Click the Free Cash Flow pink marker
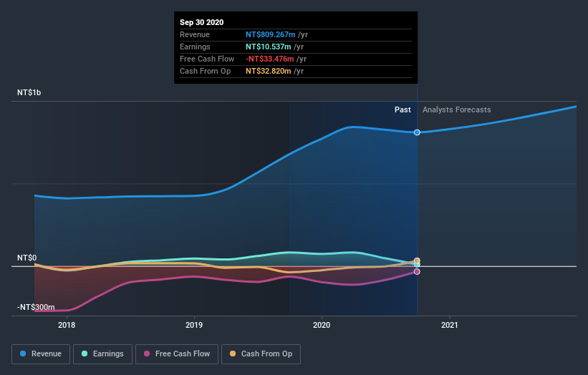Viewport: 588px width, 375px height. pyautogui.click(x=417, y=272)
